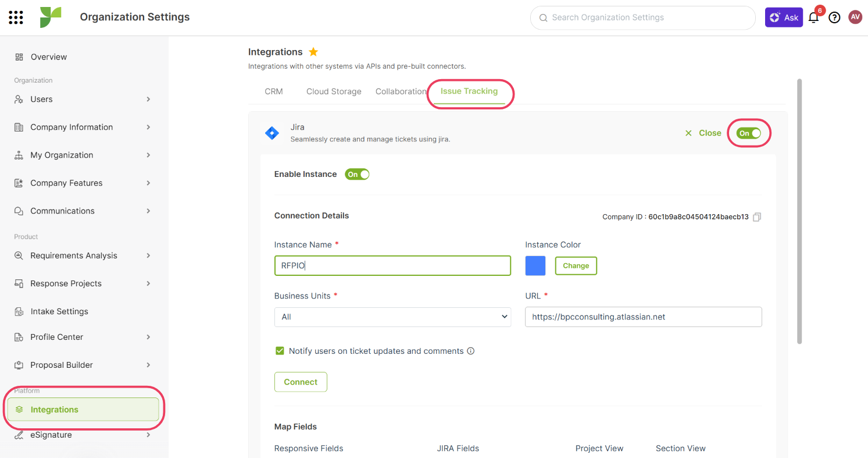Click the Overview sidebar icon
This screenshot has width=868, height=458.
[19, 57]
